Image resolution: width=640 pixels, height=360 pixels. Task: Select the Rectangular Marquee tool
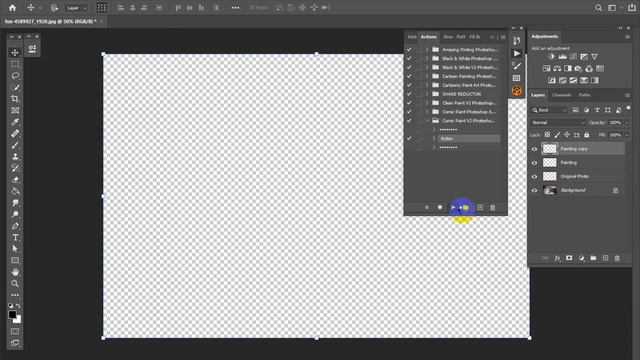point(15,64)
